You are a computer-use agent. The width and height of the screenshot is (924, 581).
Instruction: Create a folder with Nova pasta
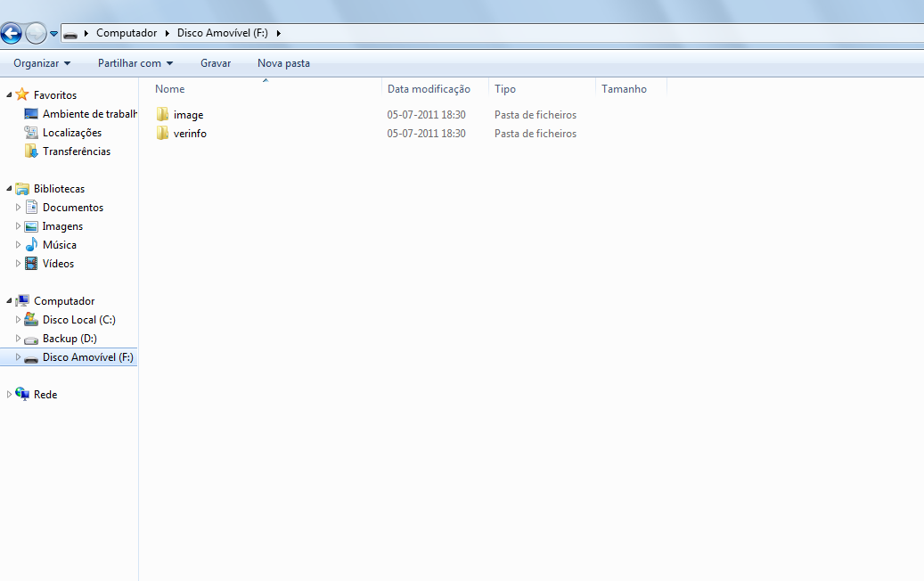click(x=283, y=63)
